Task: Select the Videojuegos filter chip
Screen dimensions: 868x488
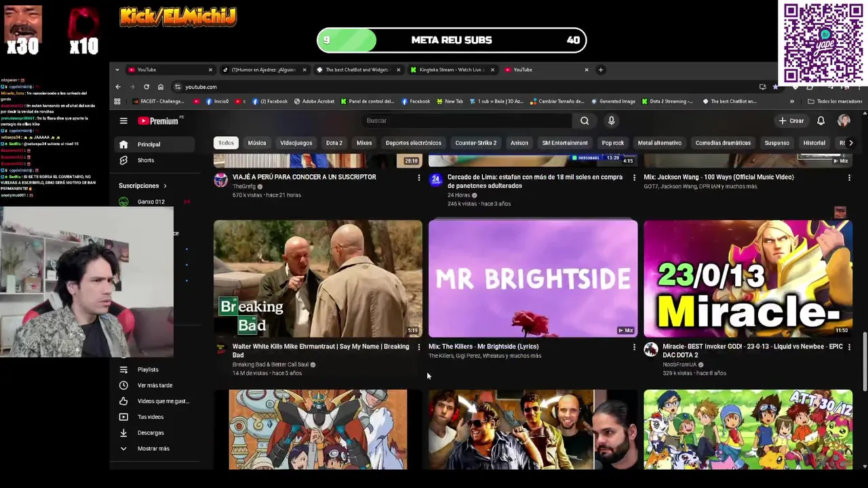Action: (x=296, y=143)
